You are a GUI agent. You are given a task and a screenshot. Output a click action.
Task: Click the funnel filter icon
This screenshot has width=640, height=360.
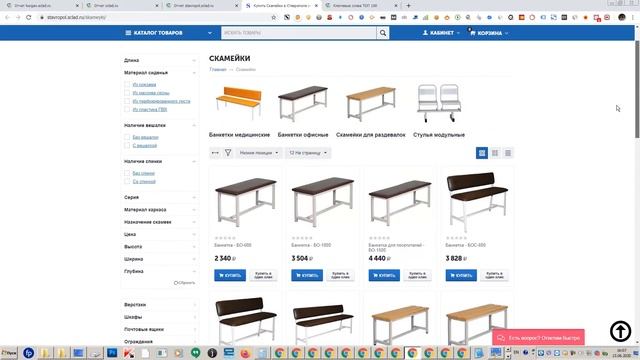(228, 153)
